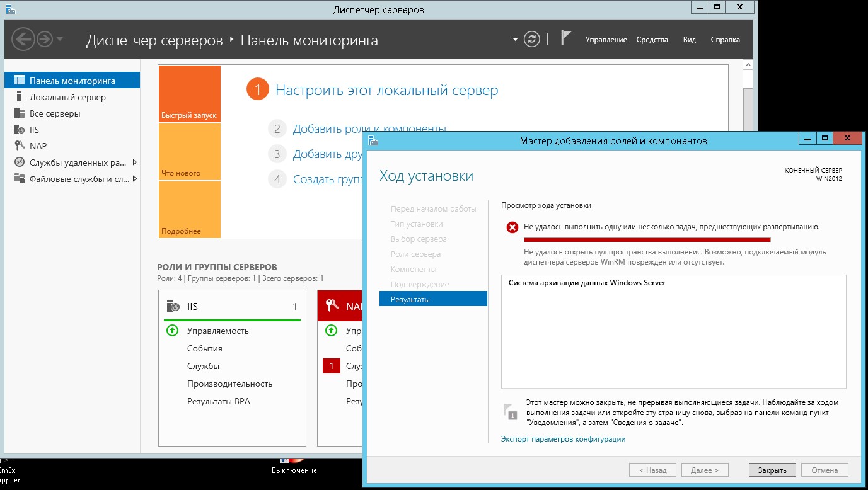This screenshot has width=868, height=490.
Task: Click the Панель мониторинга sidebar icon
Action: 19,81
